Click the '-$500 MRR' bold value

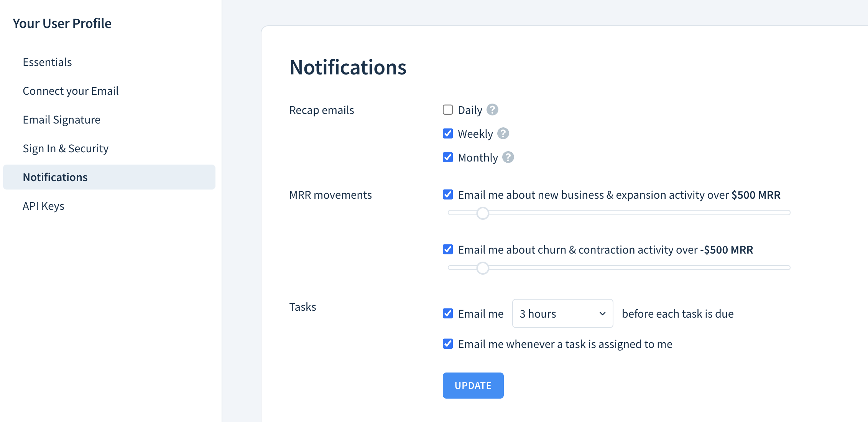pyautogui.click(x=727, y=250)
